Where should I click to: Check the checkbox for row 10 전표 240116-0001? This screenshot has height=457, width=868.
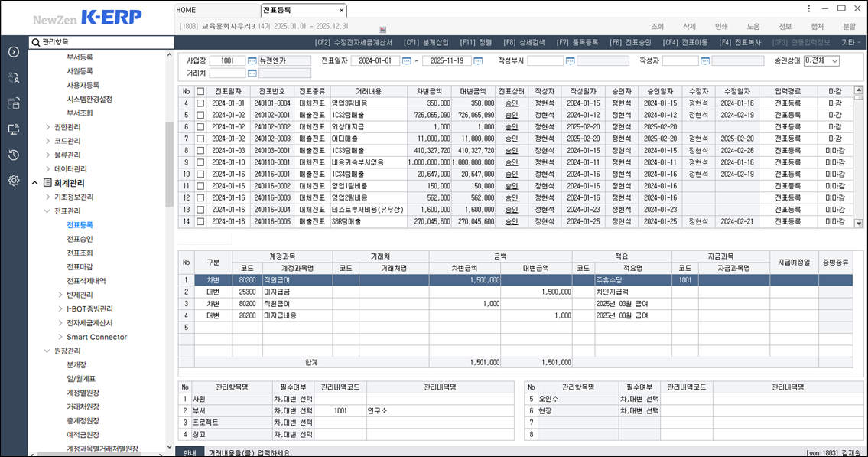click(x=200, y=175)
